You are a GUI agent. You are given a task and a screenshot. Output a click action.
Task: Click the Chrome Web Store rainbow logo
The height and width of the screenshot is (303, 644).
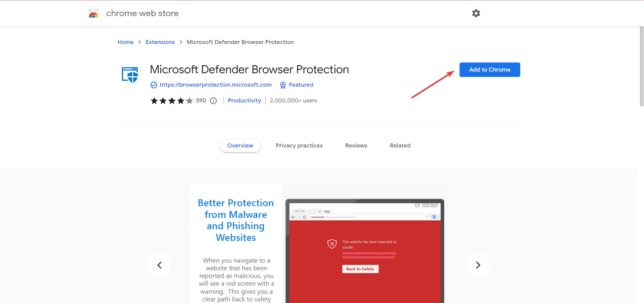[93, 13]
